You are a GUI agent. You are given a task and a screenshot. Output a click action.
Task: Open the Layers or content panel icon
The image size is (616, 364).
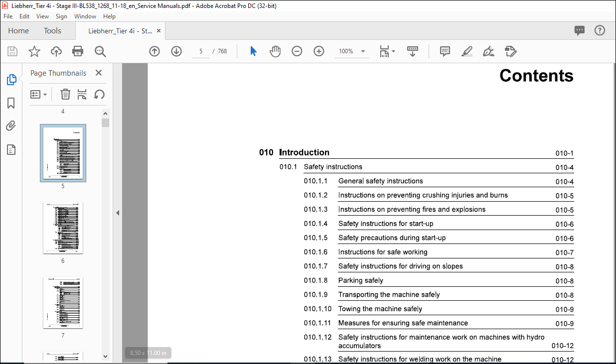tap(11, 149)
